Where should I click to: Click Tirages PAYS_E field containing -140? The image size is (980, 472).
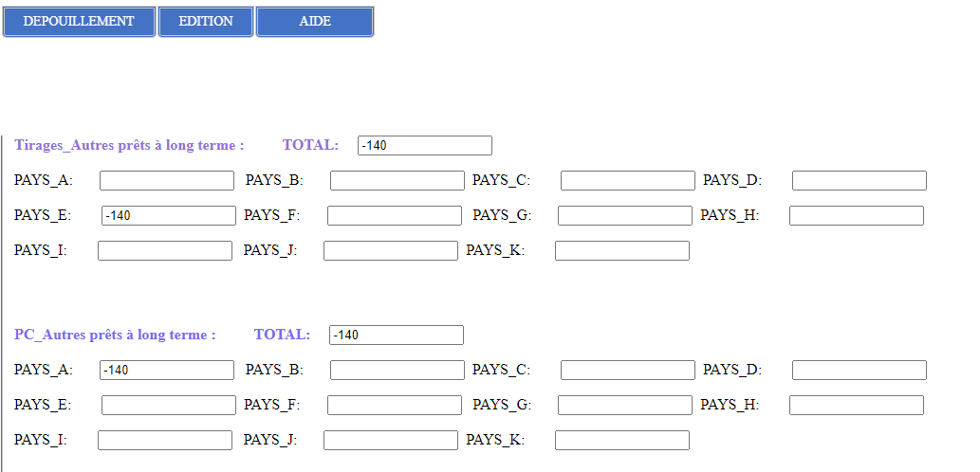coord(169,216)
